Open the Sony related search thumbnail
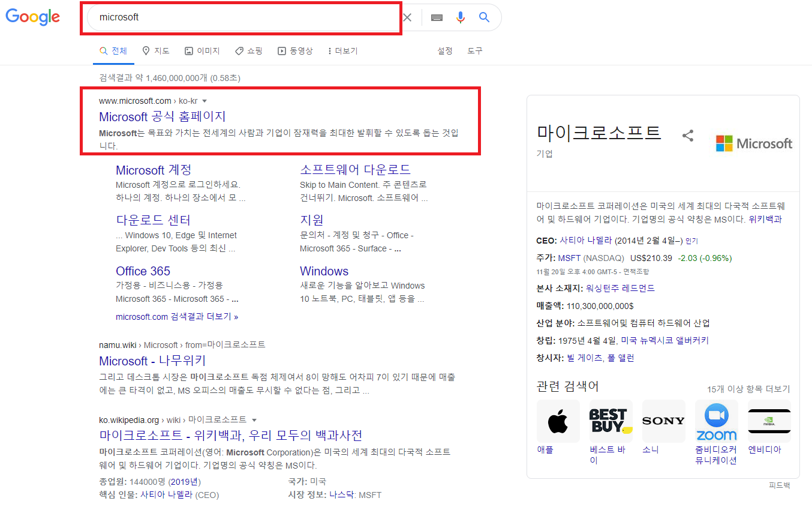 tap(663, 421)
